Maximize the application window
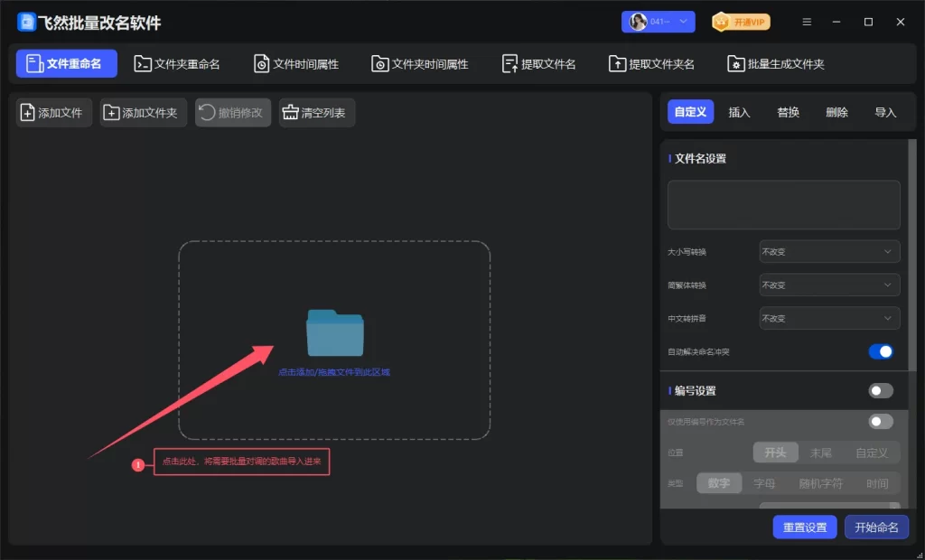Screen dimensions: 925x560 coord(868,22)
